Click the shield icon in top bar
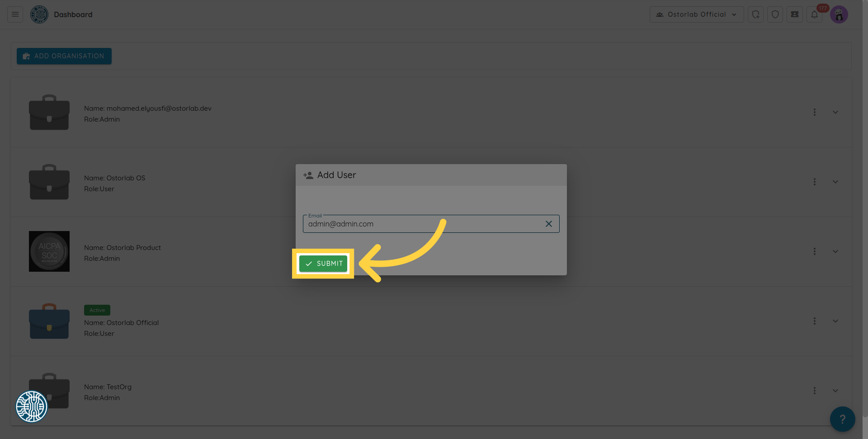 click(x=775, y=14)
